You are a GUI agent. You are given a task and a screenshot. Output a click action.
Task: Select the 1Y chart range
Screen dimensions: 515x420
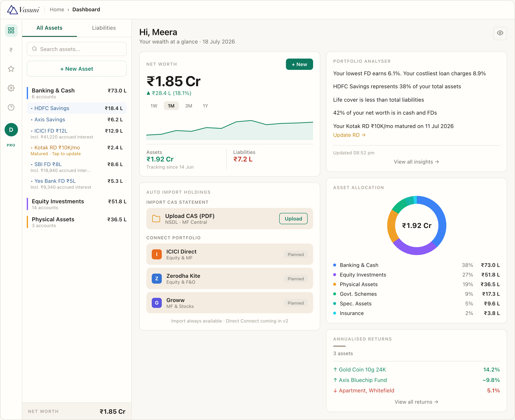click(x=205, y=106)
